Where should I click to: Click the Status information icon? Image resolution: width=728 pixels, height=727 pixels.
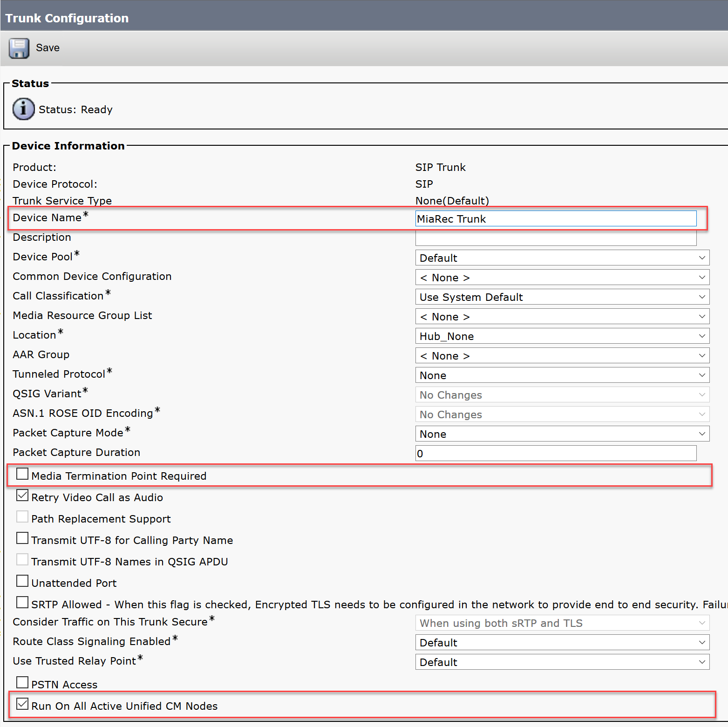coord(23,109)
